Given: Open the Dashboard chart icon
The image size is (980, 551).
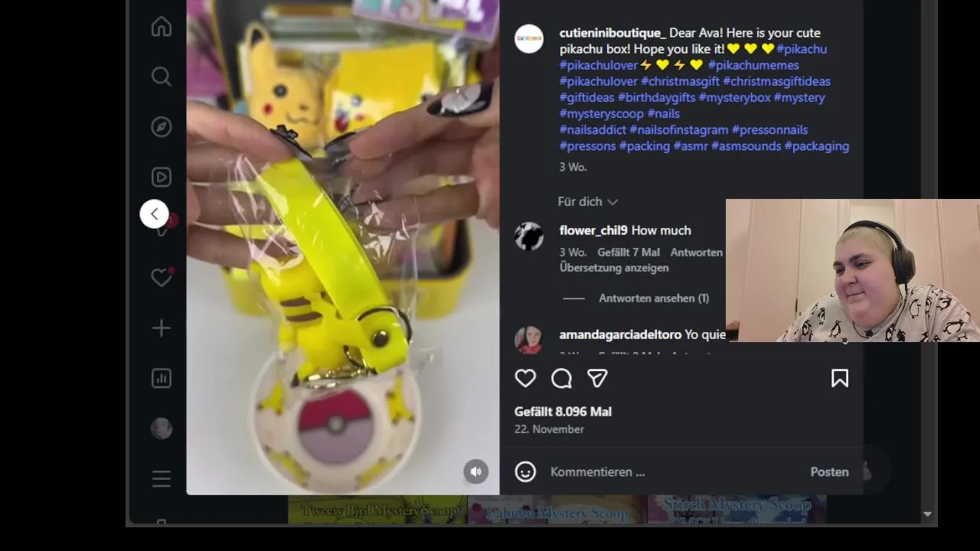Looking at the screenshot, I should [161, 378].
